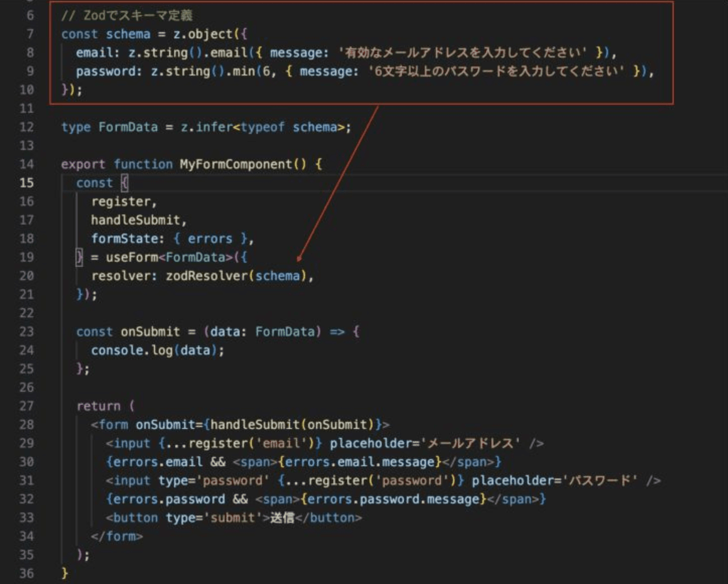Click the useForm hook call
The image size is (728, 584).
click(132, 258)
